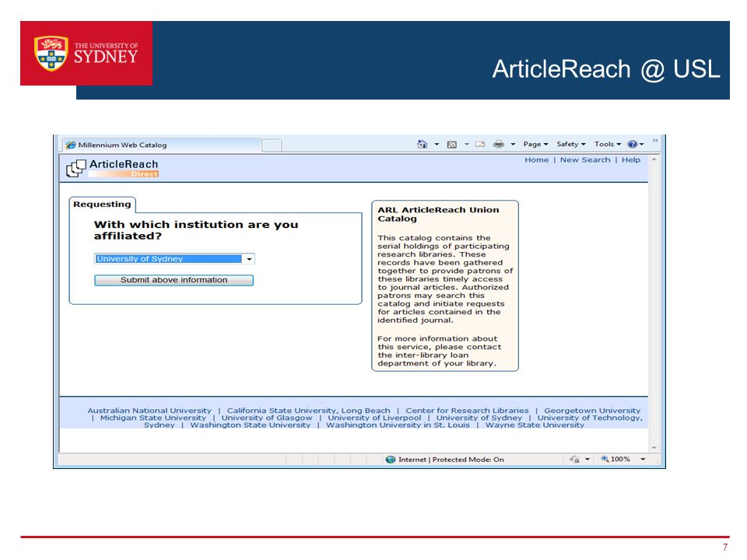Select the Millennium Web Catalog tab
The image size is (747, 560).
tap(162, 145)
